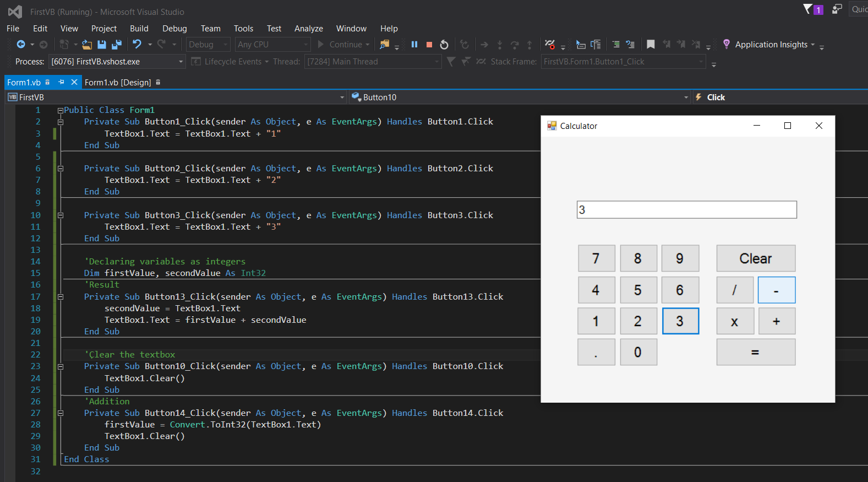This screenshot has width=868, height=482.
Task: Expand the Lifecycle Events dropdown
Action: click(x=266, y=62)
